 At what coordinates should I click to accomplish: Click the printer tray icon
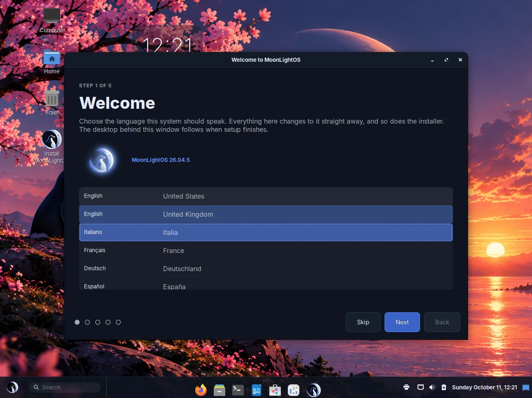coord(406,387)
